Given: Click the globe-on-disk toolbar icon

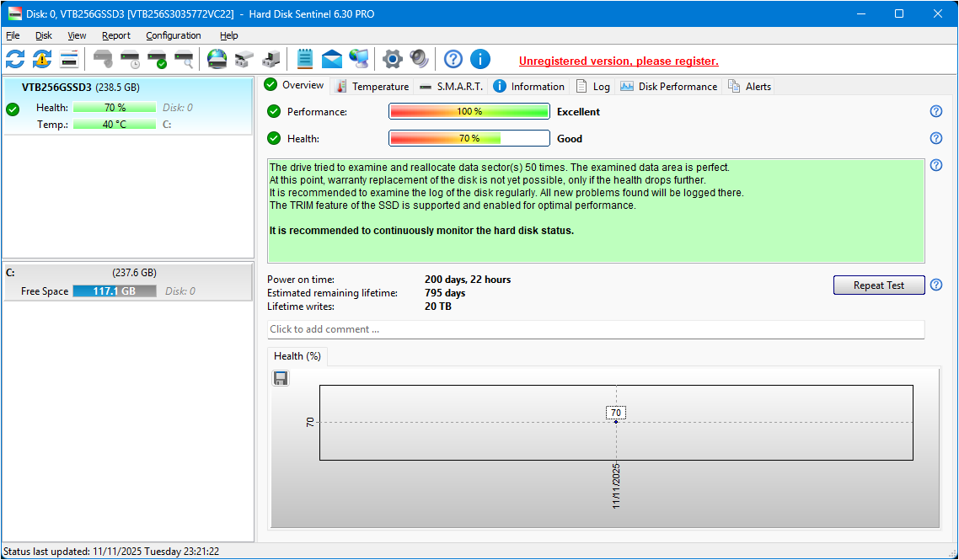Looking at the screenshot, I should pos(217,59).
